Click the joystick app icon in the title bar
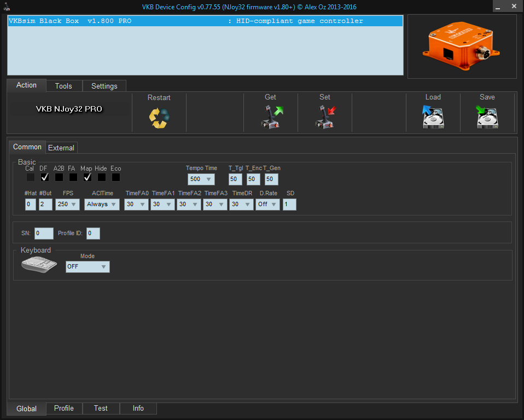The width and height of the screenshot is (524, 420). (7, 7)
